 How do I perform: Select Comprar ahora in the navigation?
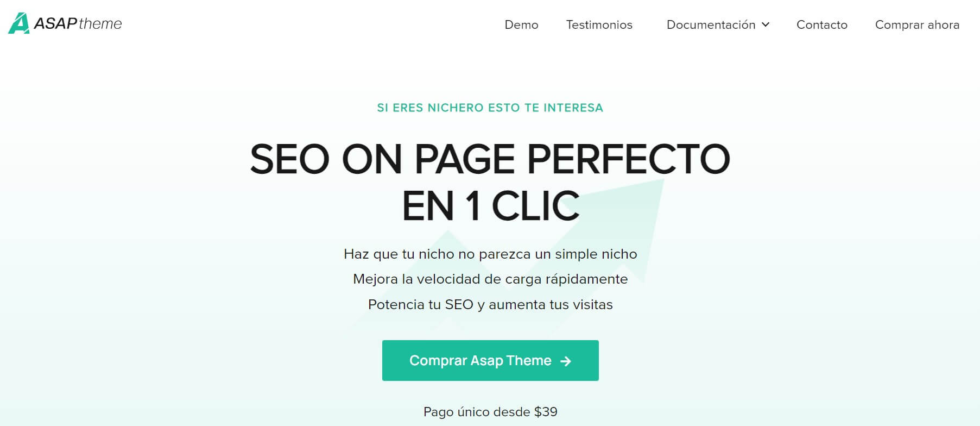pos(917,24)
